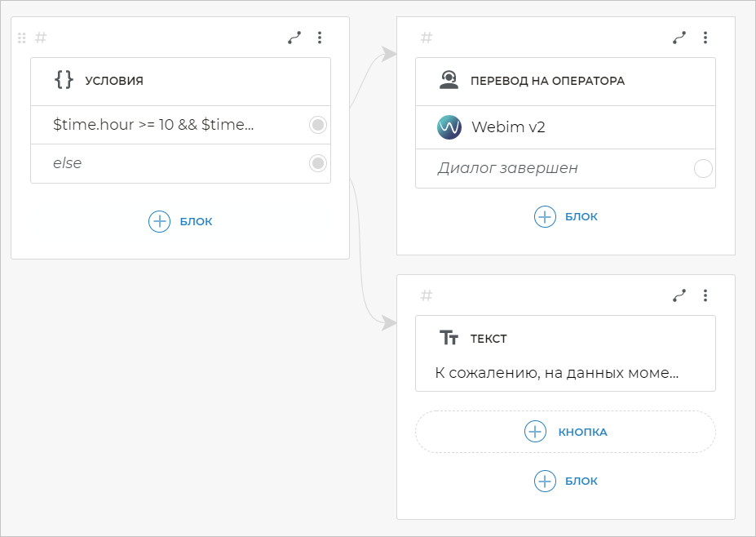Add a button with the Кнопка control
The image size is (756, 537).
click(565, 432)
